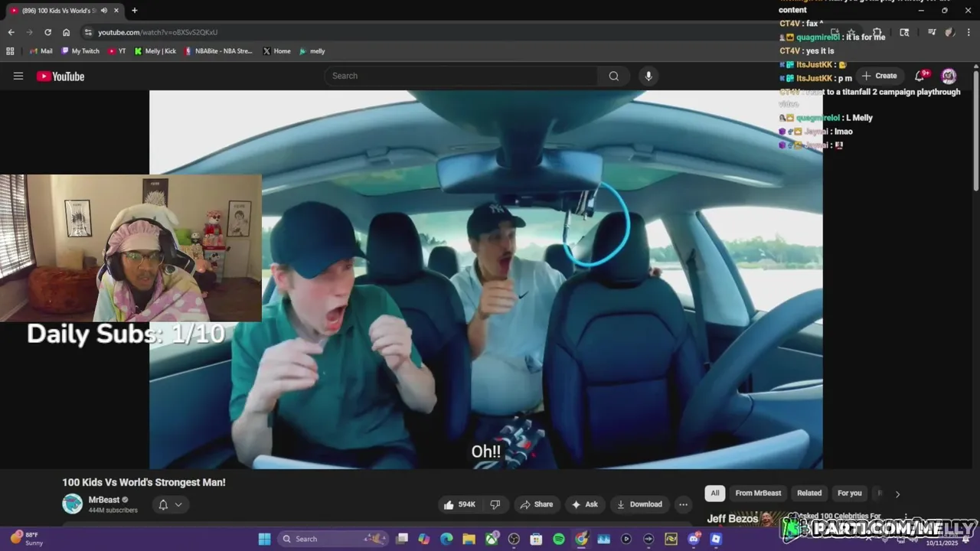The image size is (980, 551).
Task: Open bookmarks apps grid icon
Action: [x=10, y=51]
